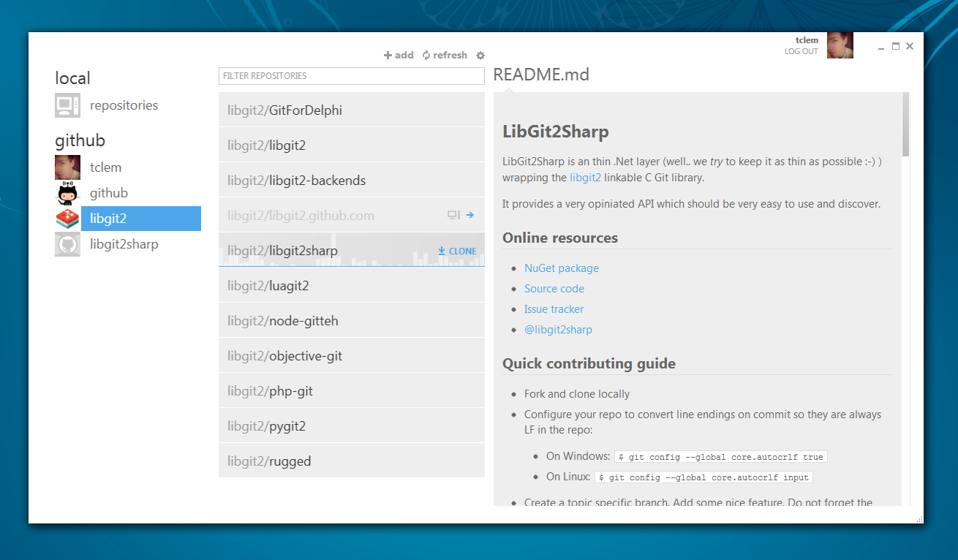The image size is (958, 560).
Task: Select libgit2/objective-git repository
Action: pyautogui.click(x=351, y=356)
